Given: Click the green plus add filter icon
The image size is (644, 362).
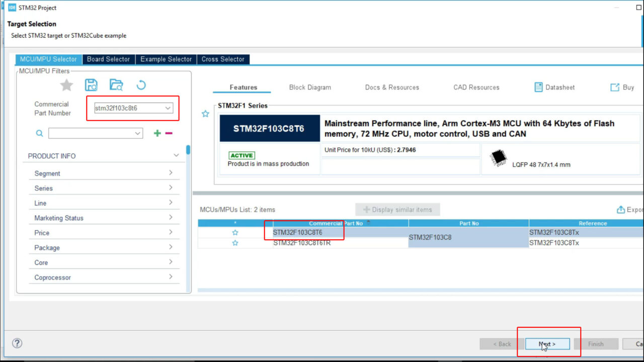Looking at the screenshot, I should point(157,133).
